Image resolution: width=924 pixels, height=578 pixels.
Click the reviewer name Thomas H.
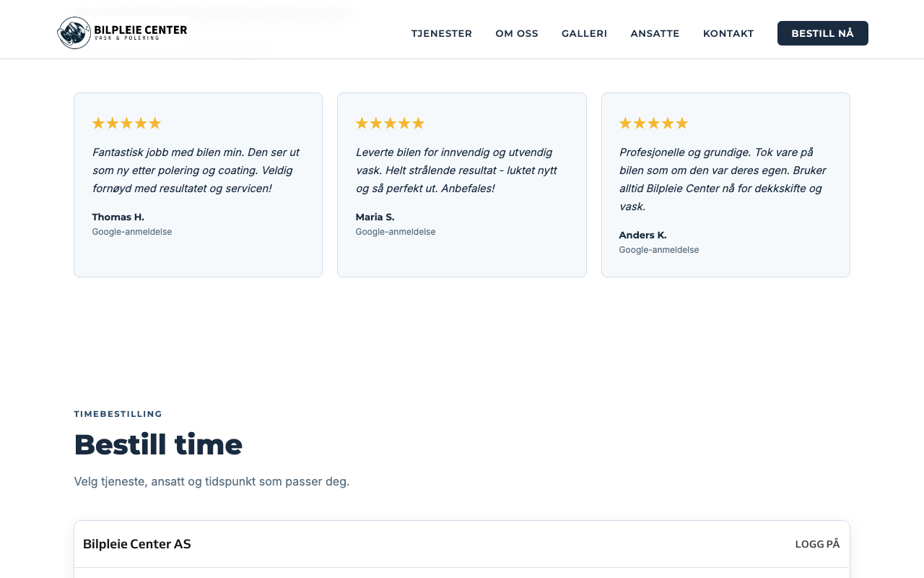click(118, 217)
